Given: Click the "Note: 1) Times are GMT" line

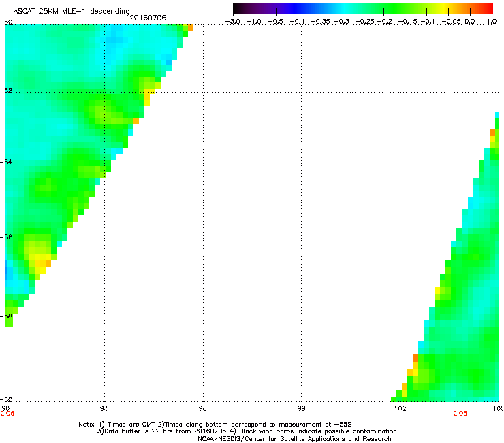Looking at the screenshot, I should [215, 425].
